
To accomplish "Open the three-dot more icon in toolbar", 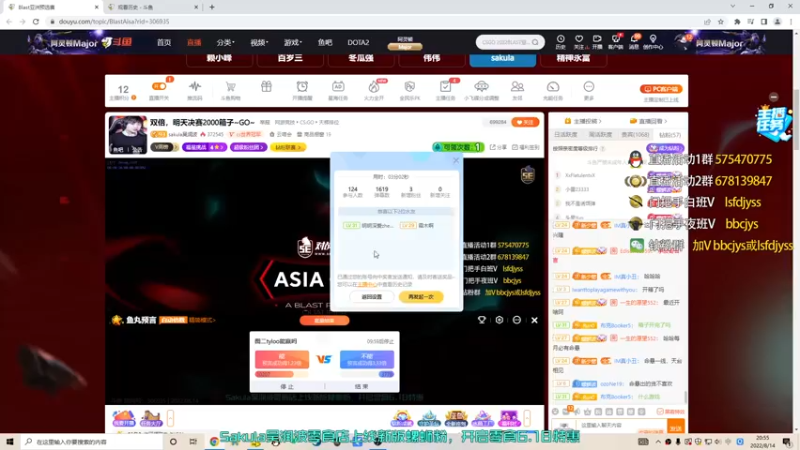I will 589,86.
